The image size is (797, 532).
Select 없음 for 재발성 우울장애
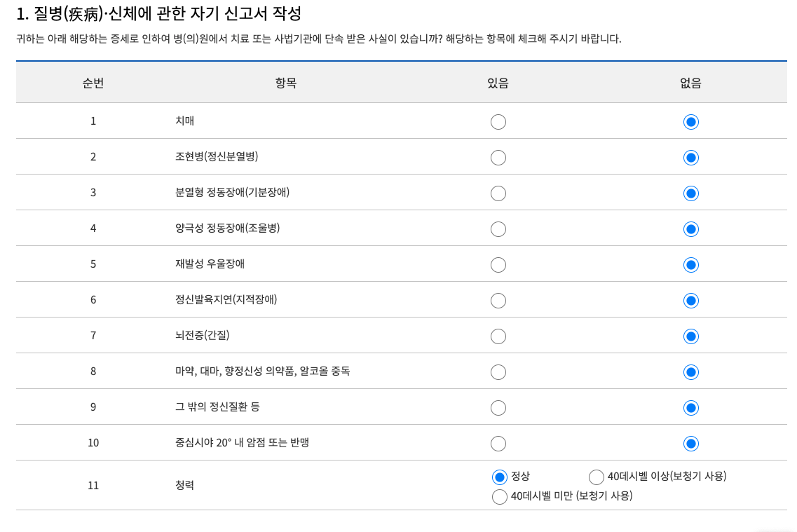pyautogui.click(x=690, y=264)
